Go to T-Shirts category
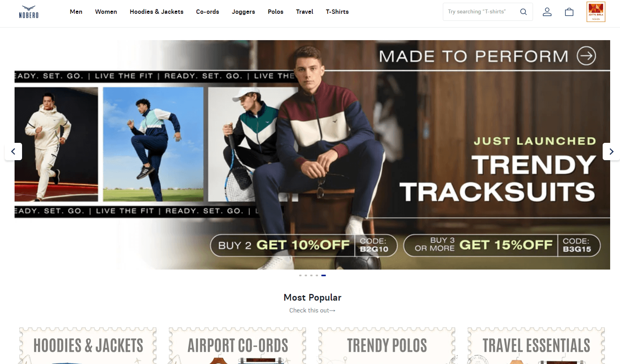The width and height of the screenshot is (620, 364). 337,12
